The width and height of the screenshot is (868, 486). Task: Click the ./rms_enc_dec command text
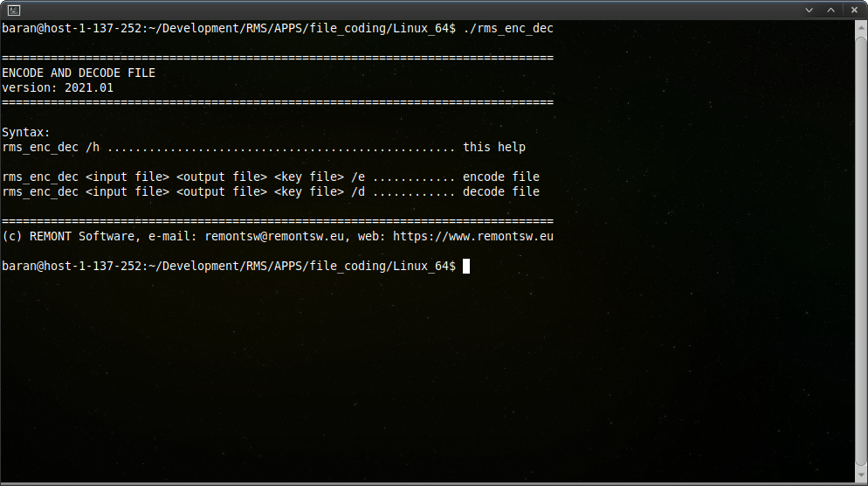(x=508, y=28)
